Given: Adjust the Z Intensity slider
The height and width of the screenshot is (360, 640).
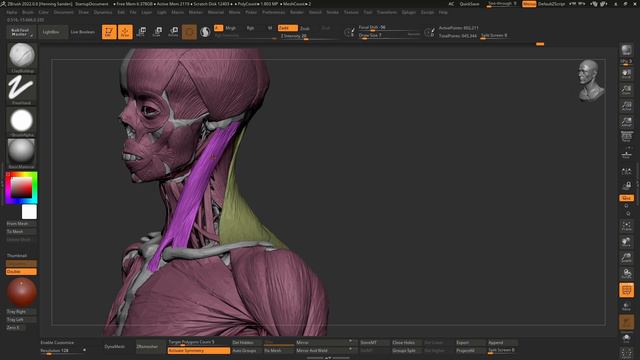Looking at the screenshot, I should coord(309,36).
